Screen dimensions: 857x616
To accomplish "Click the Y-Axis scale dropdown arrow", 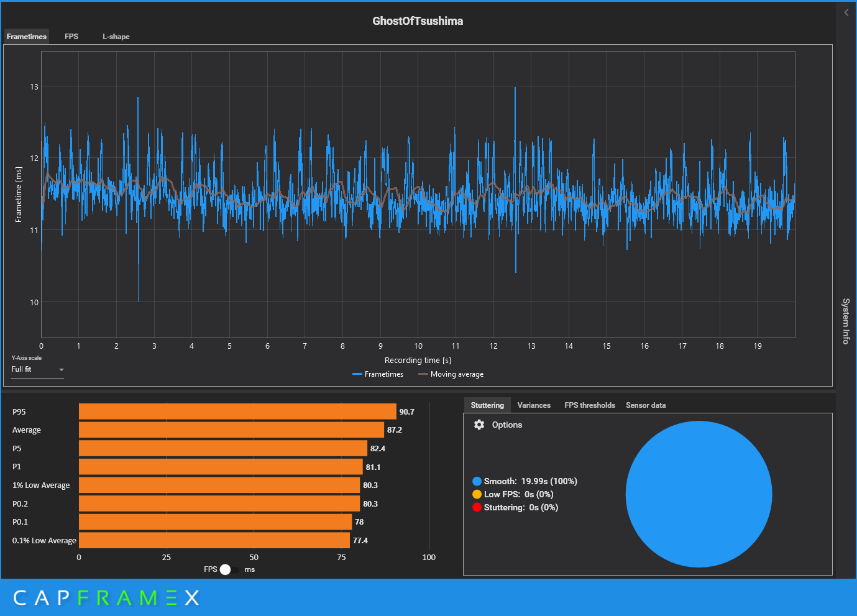I will pos(61,370).
